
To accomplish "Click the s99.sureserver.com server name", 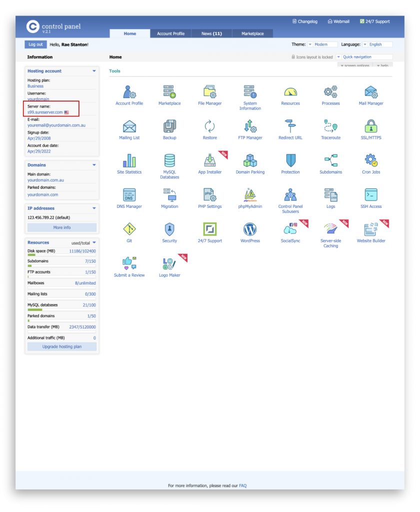I will (x=45, y=112).
